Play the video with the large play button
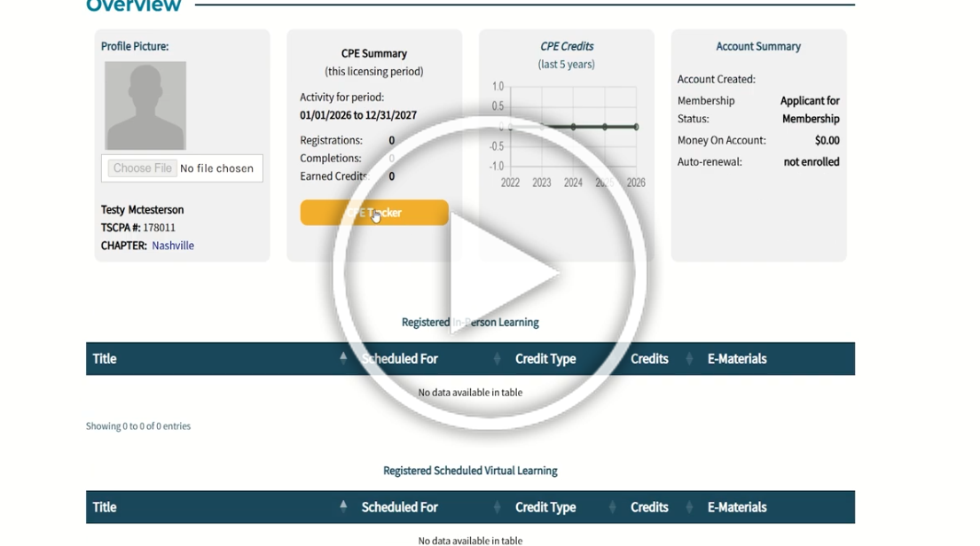This screenshot has height=546, width=980. (490, 275)
